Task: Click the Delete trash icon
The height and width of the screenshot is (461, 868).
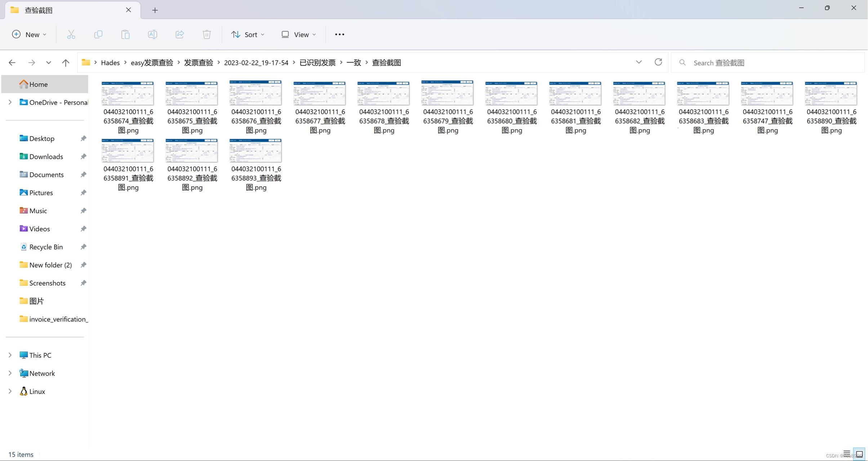Action: pos(207,35)
